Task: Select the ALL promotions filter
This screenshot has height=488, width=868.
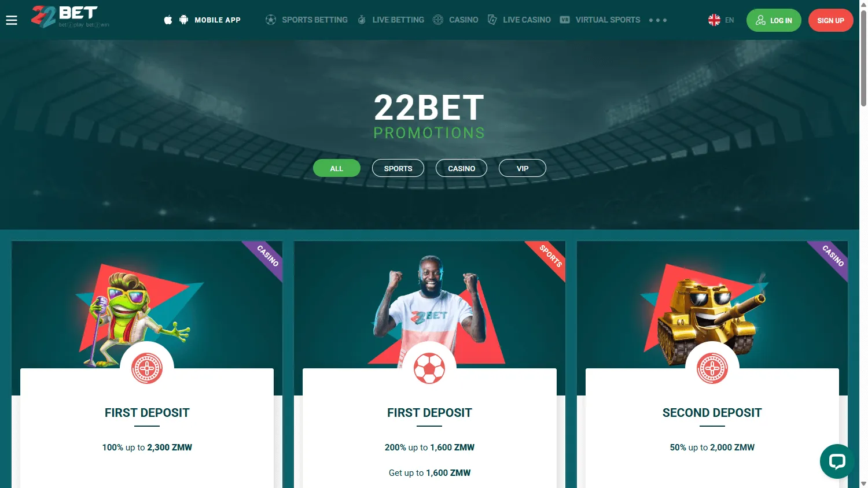Action: click(x=337, y=168)
